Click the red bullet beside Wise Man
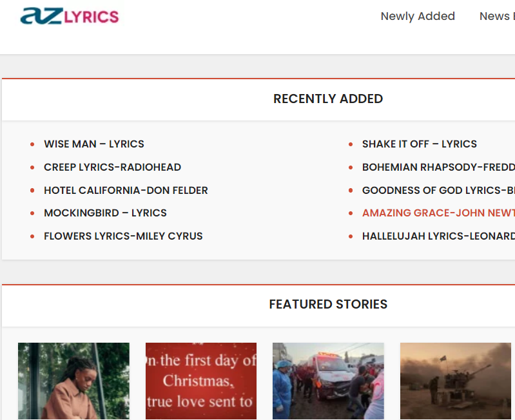 (32, 144)
